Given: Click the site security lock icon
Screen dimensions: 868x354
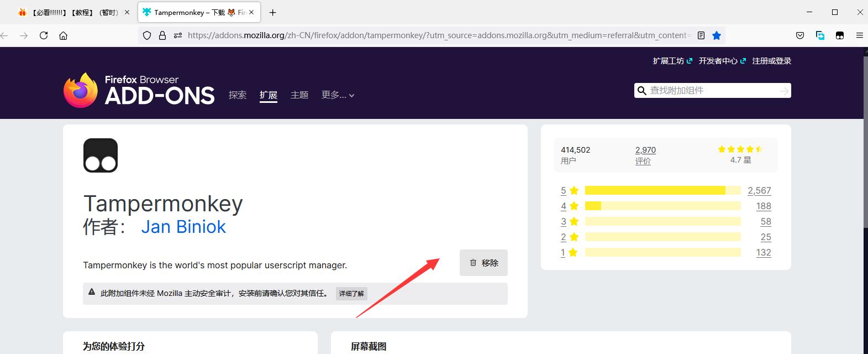Looking at the screenshot, I should (162, 35).
